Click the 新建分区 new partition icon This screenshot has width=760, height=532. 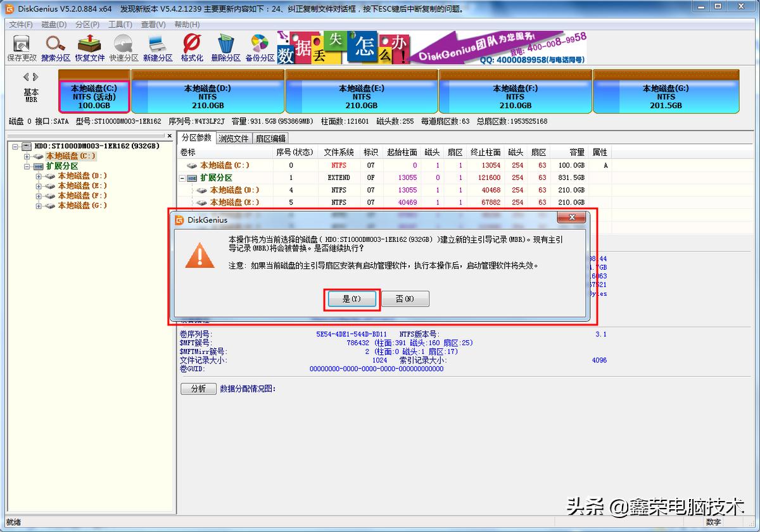coord(157,47)
